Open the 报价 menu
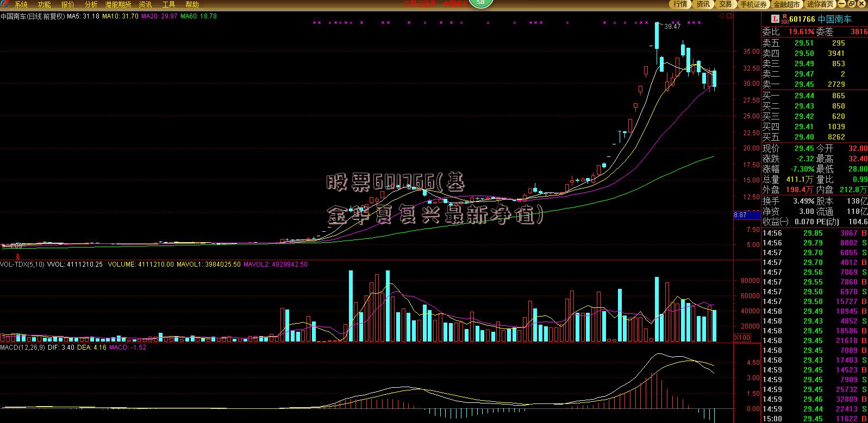The height and width of the screenshot is (423, 868). pyautogui.click(x=68, y=4)
